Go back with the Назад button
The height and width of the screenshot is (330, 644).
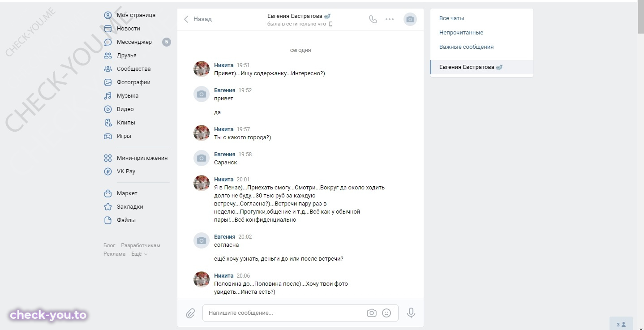coord(198,19)
